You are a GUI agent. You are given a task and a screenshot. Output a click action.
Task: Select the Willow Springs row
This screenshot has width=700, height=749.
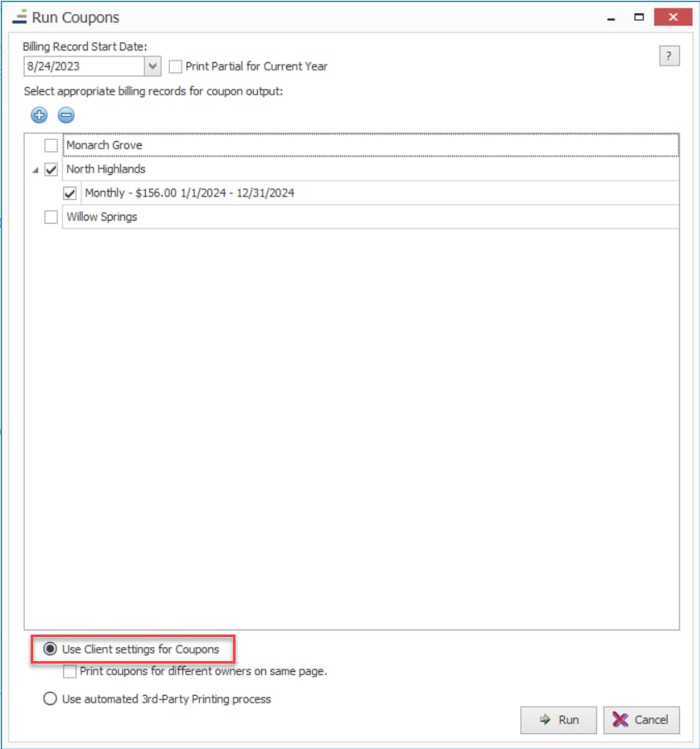point(371,216)
